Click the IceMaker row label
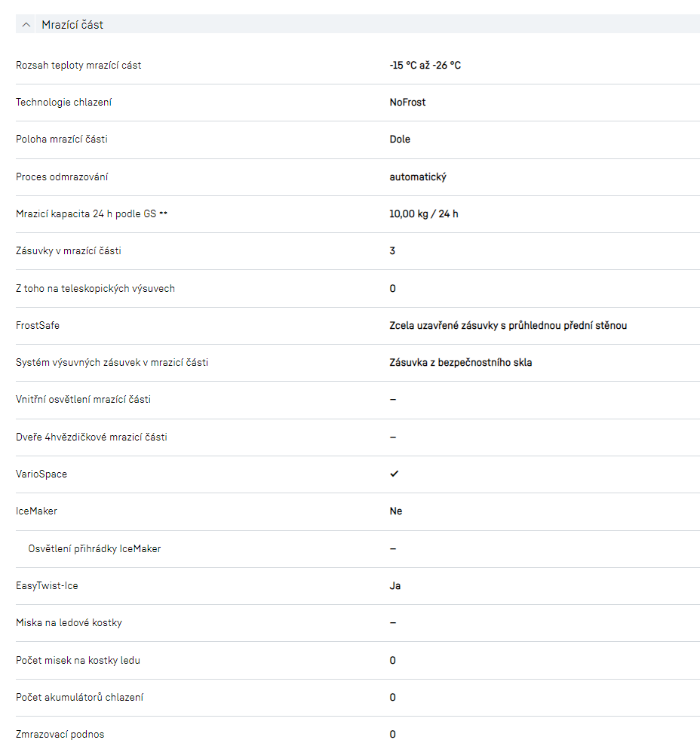Viewport: 700px width, 749px height. [36, 511]
